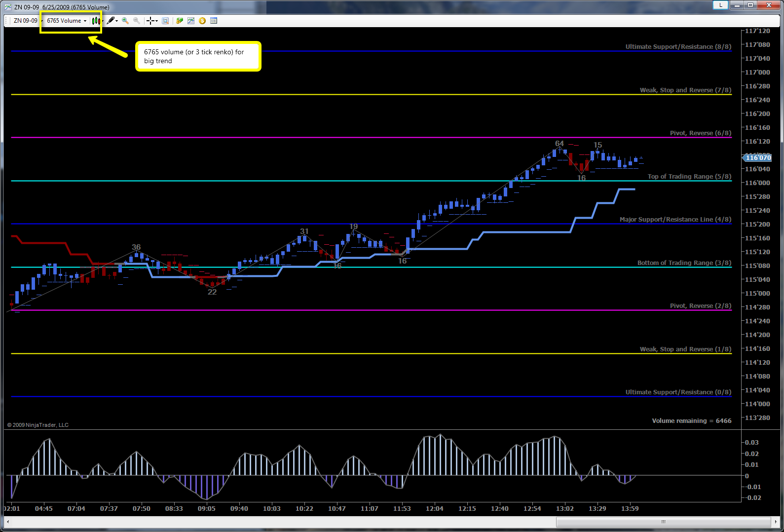The image size is (784, 532).
Task: Click the "Ultimate Support/Resistance (8/8)" label
Action: pos(678,47)
